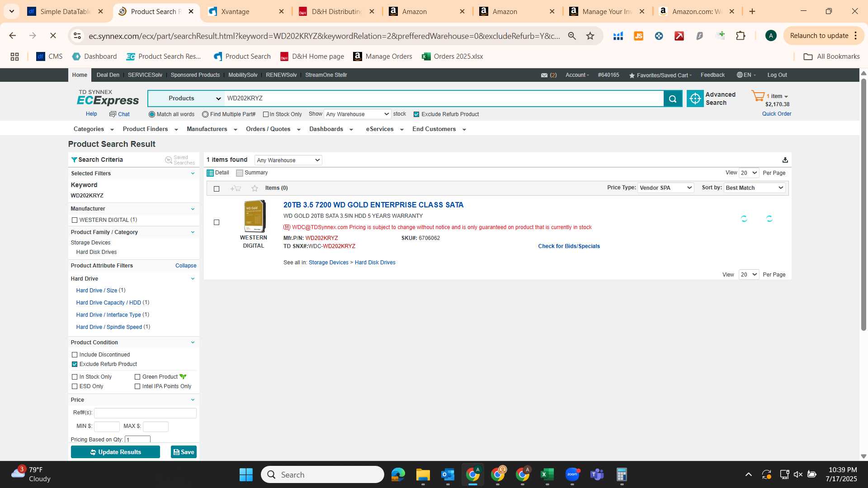Click Update Results button
868x488 pixels.
pyautogui.click(x=115, y=452)
